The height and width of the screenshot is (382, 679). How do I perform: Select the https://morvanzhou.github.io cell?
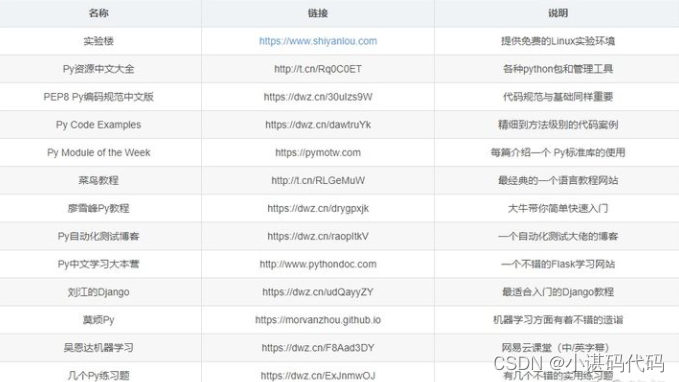[318, 320]
